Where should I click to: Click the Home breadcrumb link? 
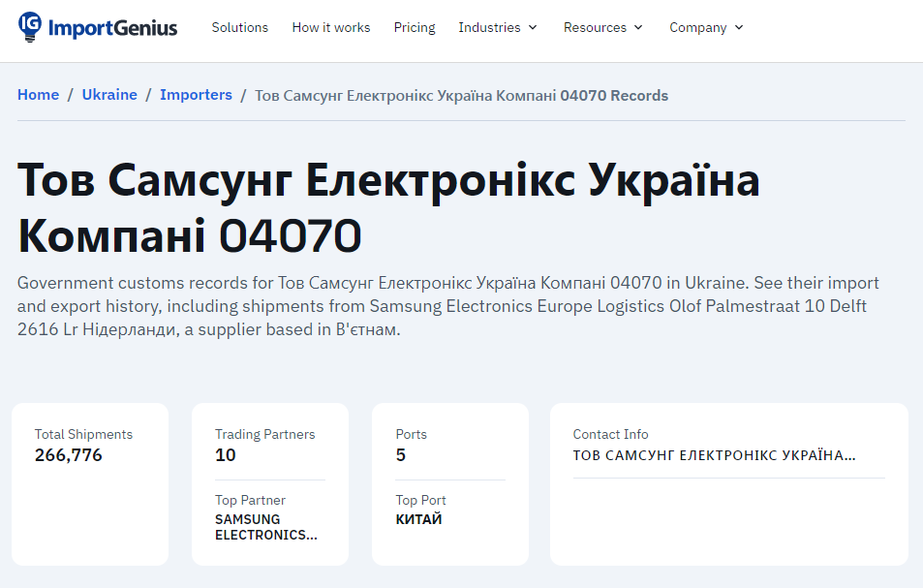click(x=38, y=94)
